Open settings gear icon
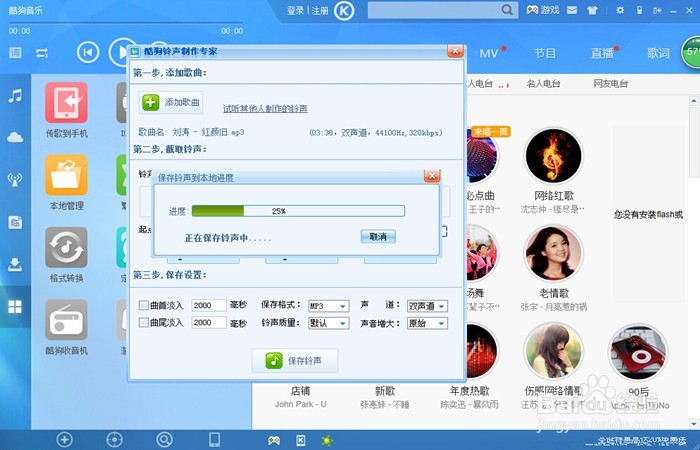 (620, 10)
